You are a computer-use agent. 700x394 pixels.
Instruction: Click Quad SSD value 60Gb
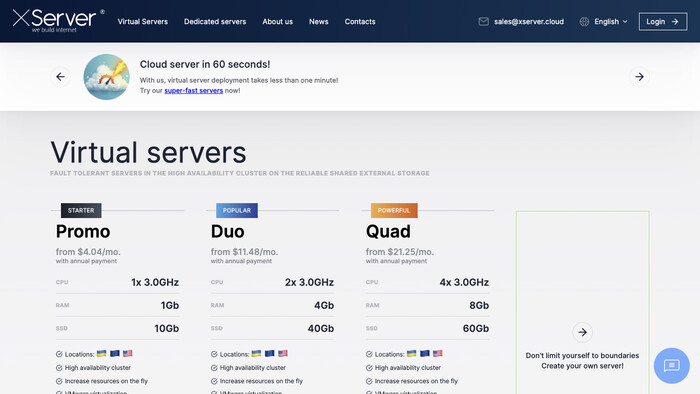(x=476, y=329)
